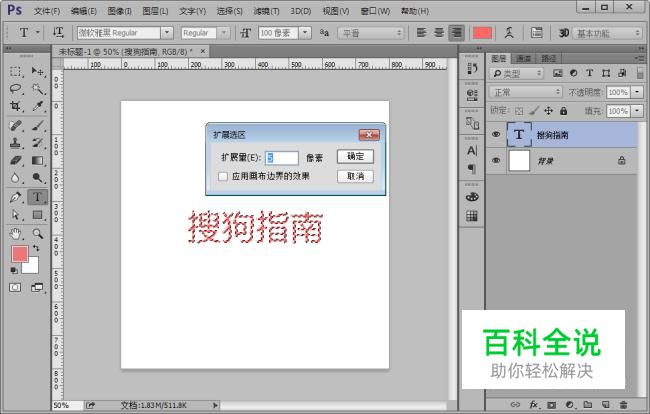The image size is (650, 414).
Task: Change screen mode from toolbox
Action: (x=37, y=287)
